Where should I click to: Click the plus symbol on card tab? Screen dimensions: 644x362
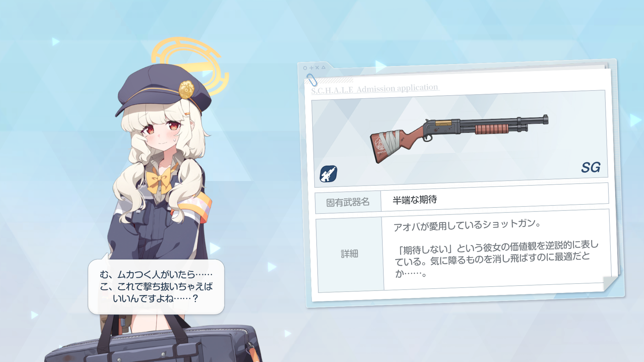coord(311,68)
